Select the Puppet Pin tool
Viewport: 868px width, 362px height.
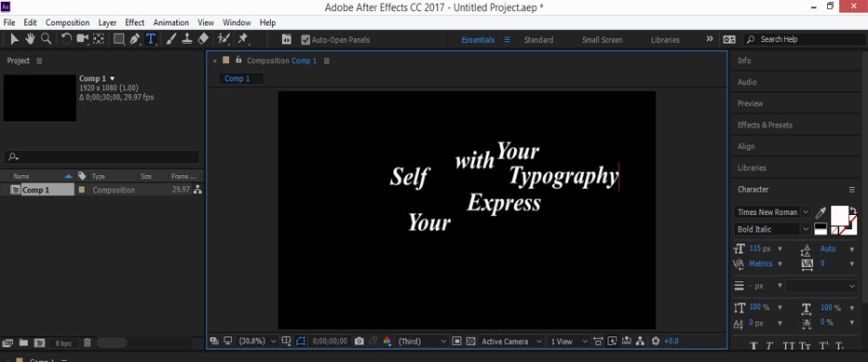coord(242,39)
